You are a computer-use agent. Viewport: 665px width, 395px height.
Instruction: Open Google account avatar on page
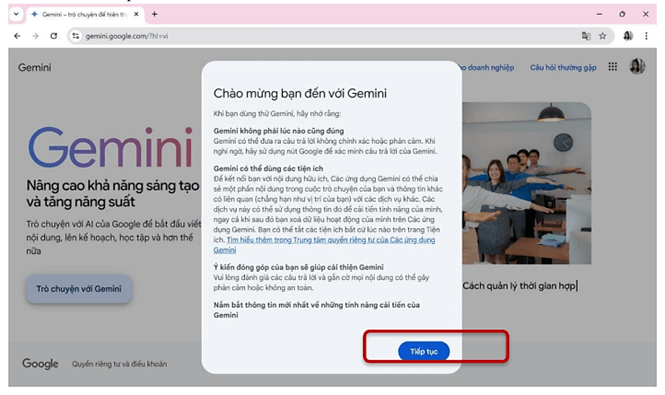click(x=637, y=66)
